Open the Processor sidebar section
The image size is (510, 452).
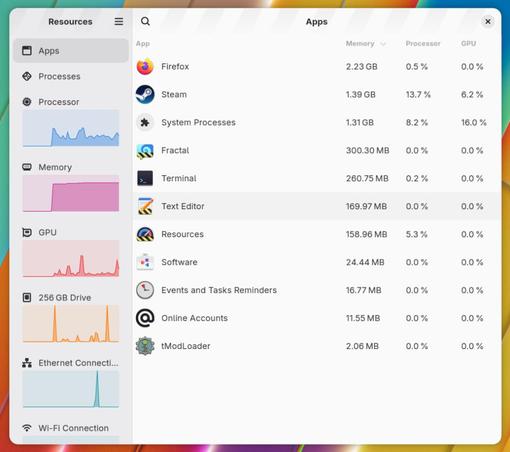tap(71, 121)
